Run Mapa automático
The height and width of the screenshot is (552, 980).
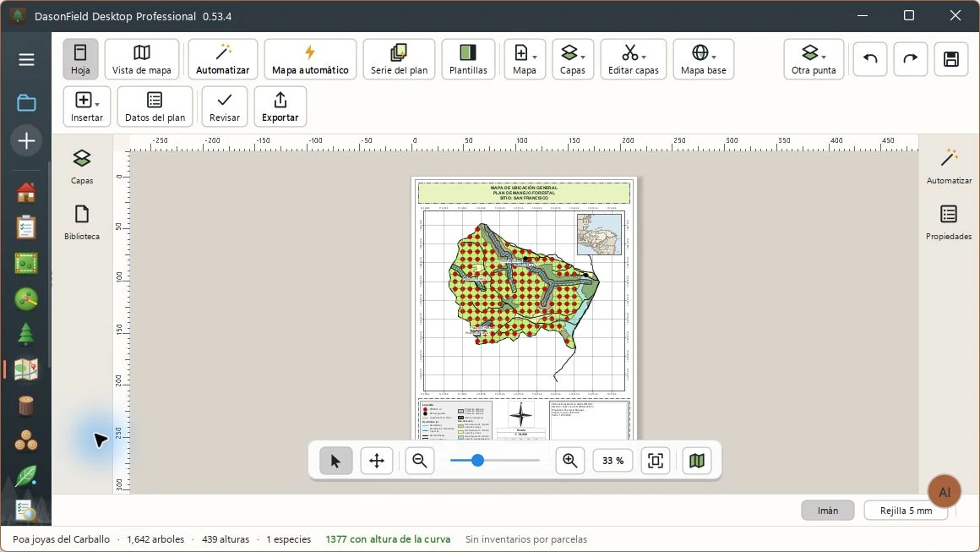(310, 59)
